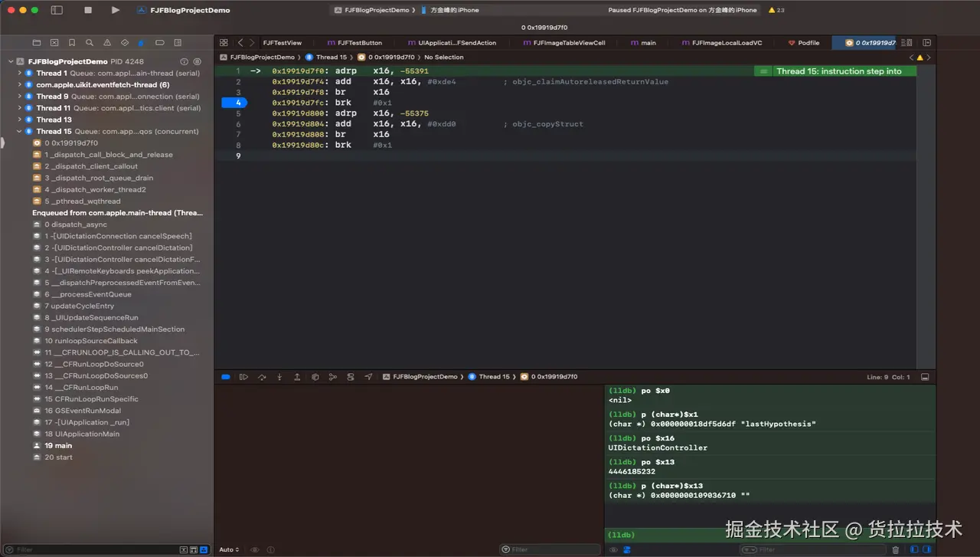Add editor on right split icon

[x=926, y=43]
